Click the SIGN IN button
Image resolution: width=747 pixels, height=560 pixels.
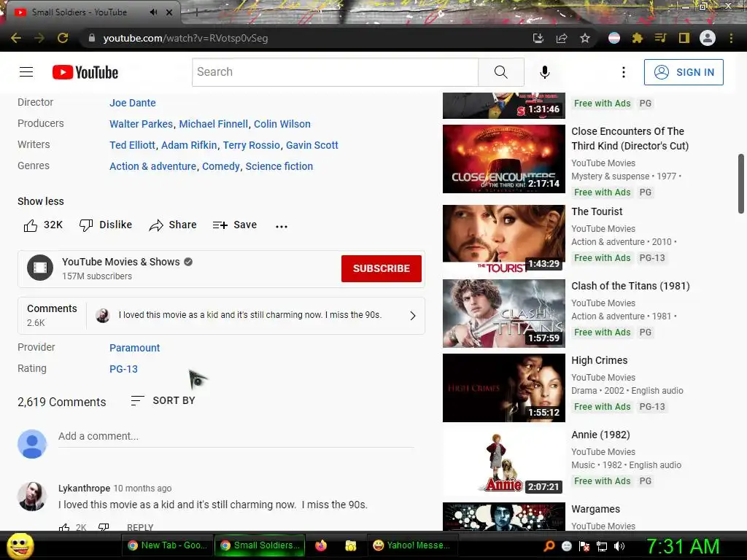coord(683,72)
